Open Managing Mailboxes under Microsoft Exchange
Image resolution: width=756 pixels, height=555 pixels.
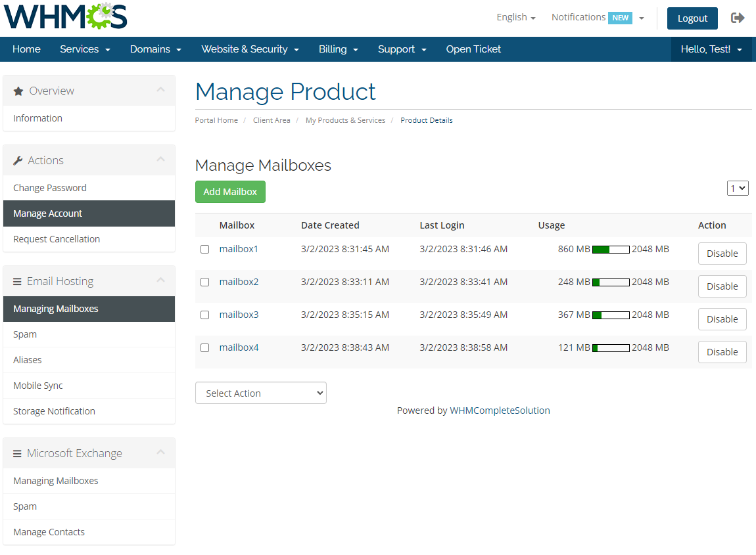click(89, 481)
